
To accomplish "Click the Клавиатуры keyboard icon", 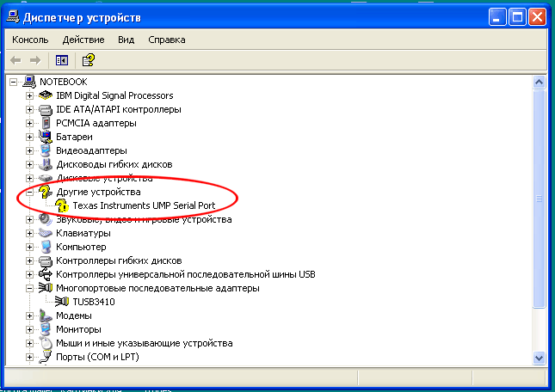I will coord(46,233).
